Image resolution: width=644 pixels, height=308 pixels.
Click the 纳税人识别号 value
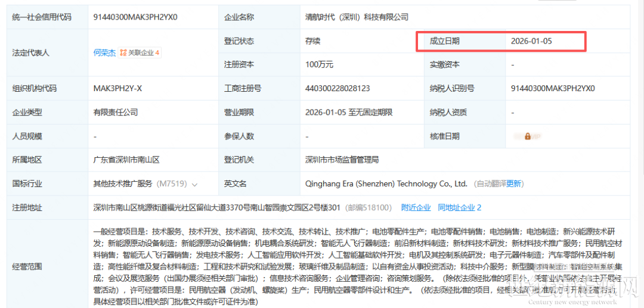553,88
